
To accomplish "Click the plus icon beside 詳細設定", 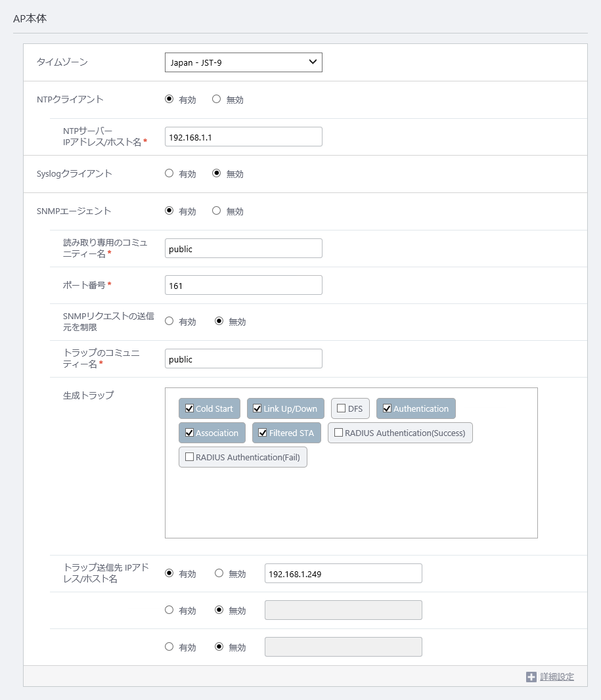I will pyautogui.click(x=531, y=677).
